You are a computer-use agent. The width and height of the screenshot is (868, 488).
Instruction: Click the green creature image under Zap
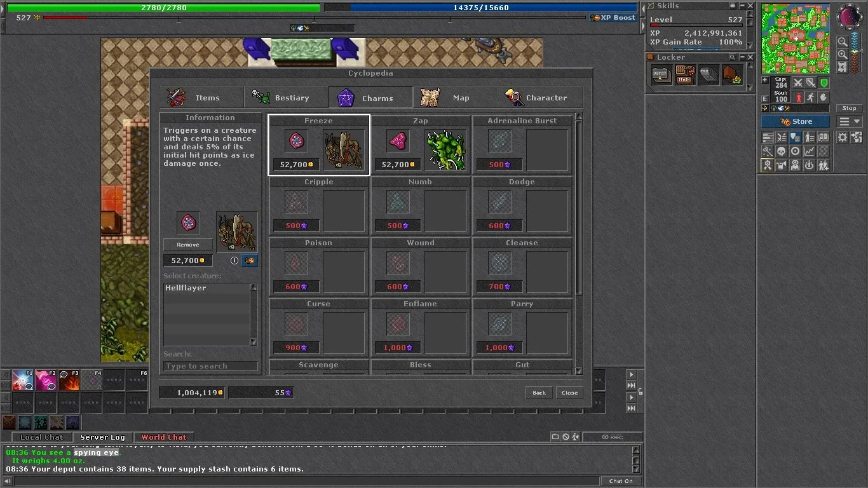click(445, 150)
